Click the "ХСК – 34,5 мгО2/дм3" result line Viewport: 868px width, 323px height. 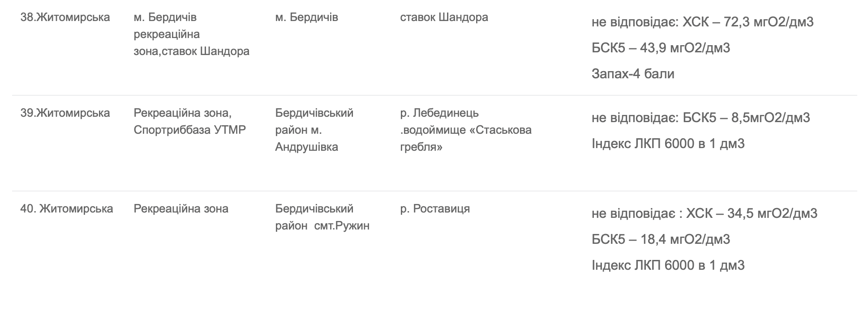click(x=704, y=213)
